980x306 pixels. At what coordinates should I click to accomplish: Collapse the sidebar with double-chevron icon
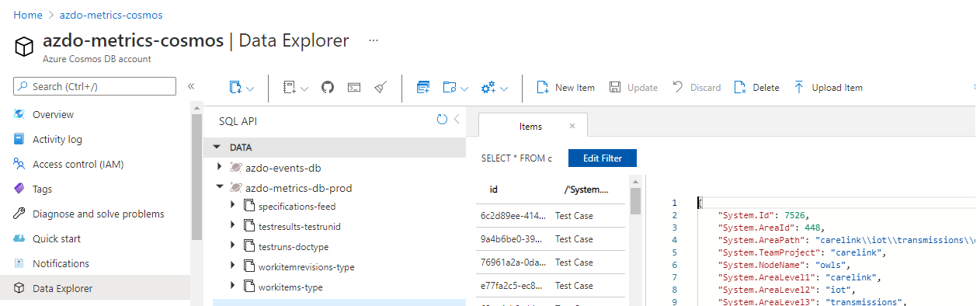191,86
